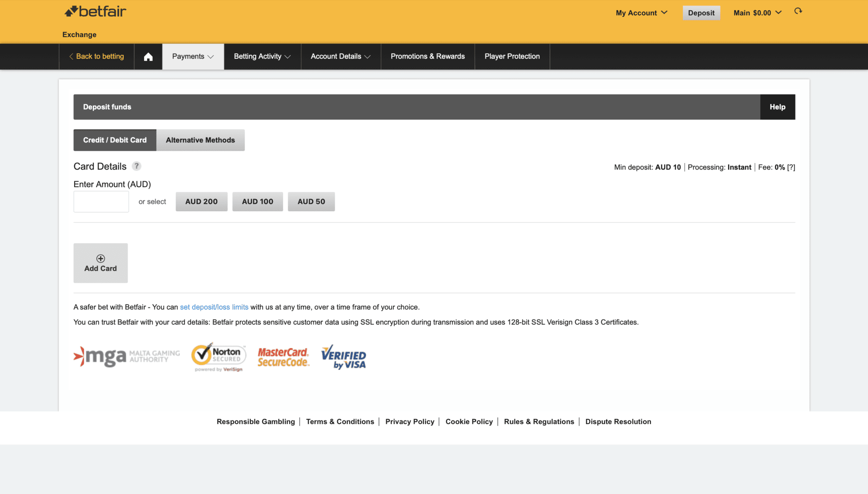Click the Exchange label under logo

coord(79,35)
